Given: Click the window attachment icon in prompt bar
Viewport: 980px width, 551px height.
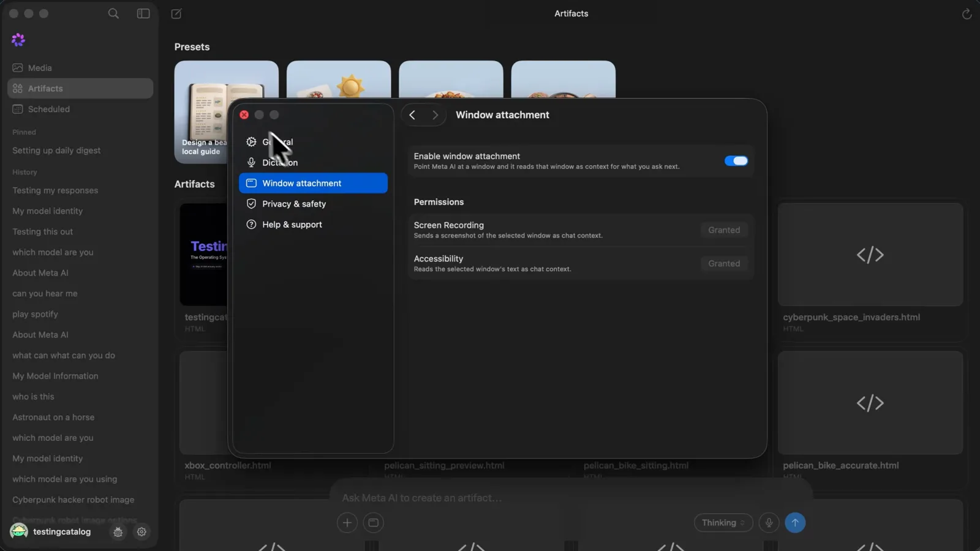Looking at the screenshot, I should [x=373, y=522].
